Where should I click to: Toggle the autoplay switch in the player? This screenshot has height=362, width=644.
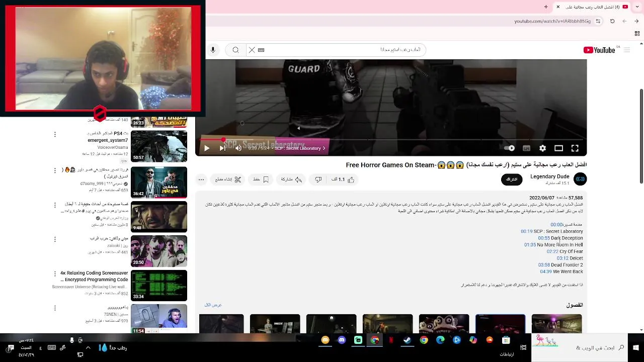pyautogui.click(x=510, y=148)
